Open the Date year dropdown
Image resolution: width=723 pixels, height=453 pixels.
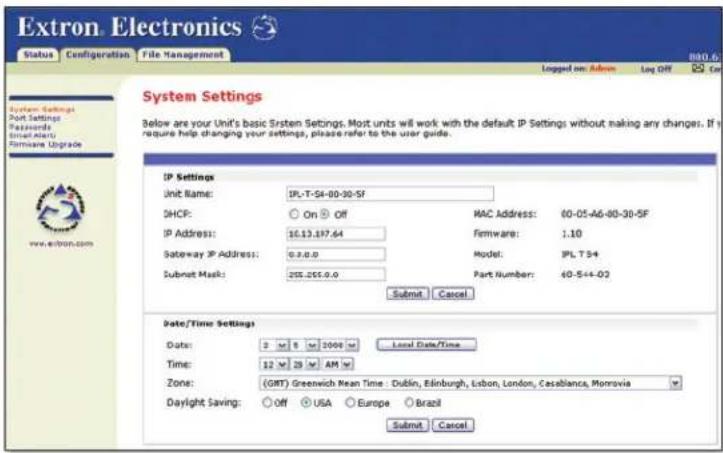coord(339,345)
